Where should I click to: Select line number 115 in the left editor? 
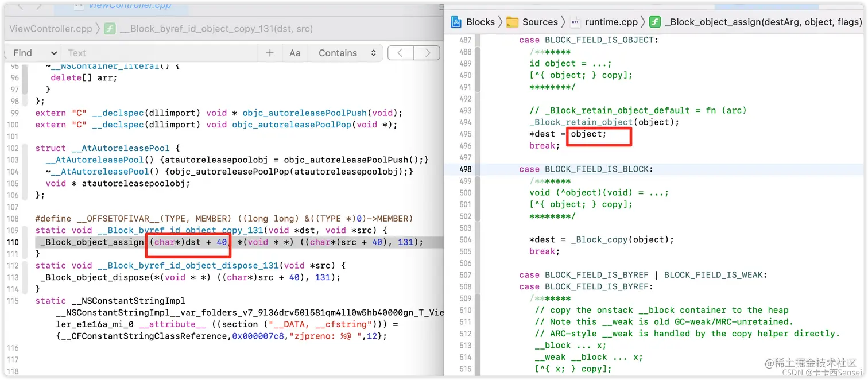pyautogui.click(x=13, y=301)
